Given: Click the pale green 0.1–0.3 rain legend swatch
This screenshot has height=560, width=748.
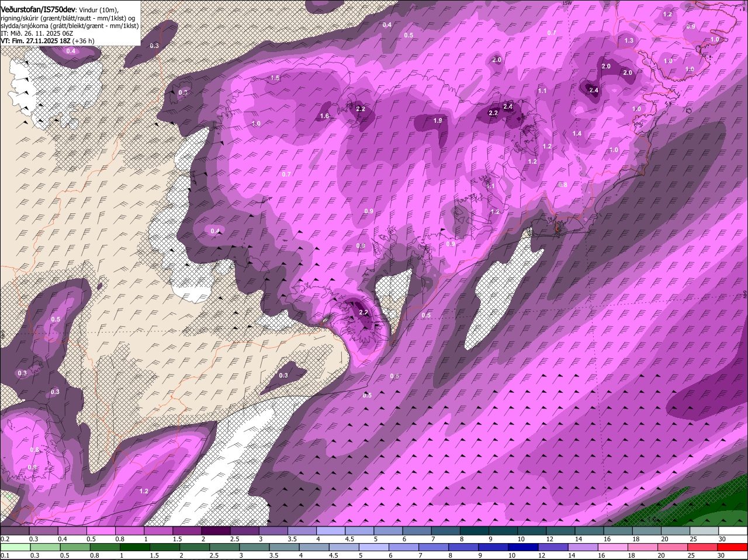Looking at the screenshot, I should click(15, 547).
